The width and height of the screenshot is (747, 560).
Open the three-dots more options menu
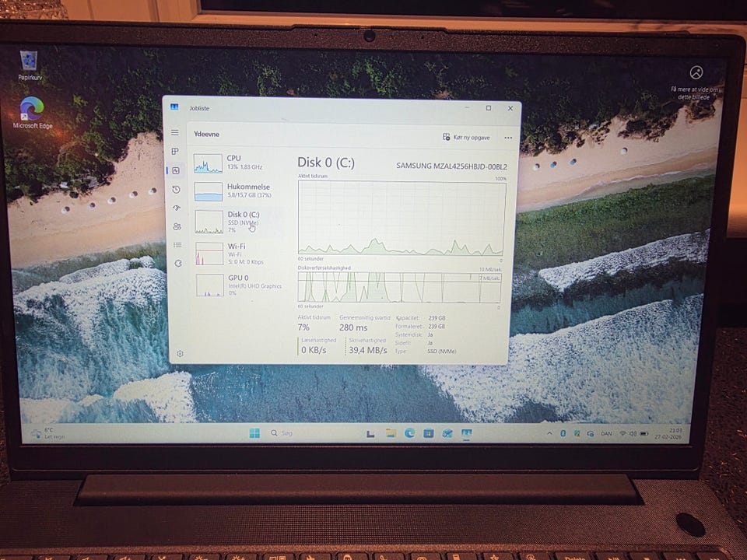coord(508,138)
